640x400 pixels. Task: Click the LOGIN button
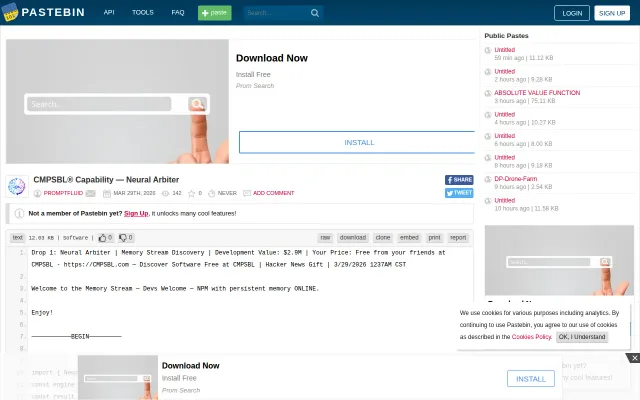tap(572, 13)
